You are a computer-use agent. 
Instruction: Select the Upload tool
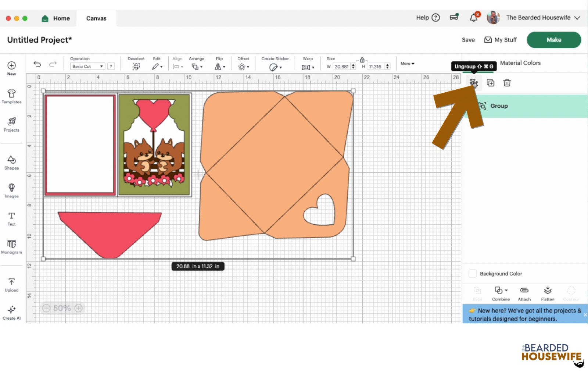pyautogui.click(x=11, y=284)
